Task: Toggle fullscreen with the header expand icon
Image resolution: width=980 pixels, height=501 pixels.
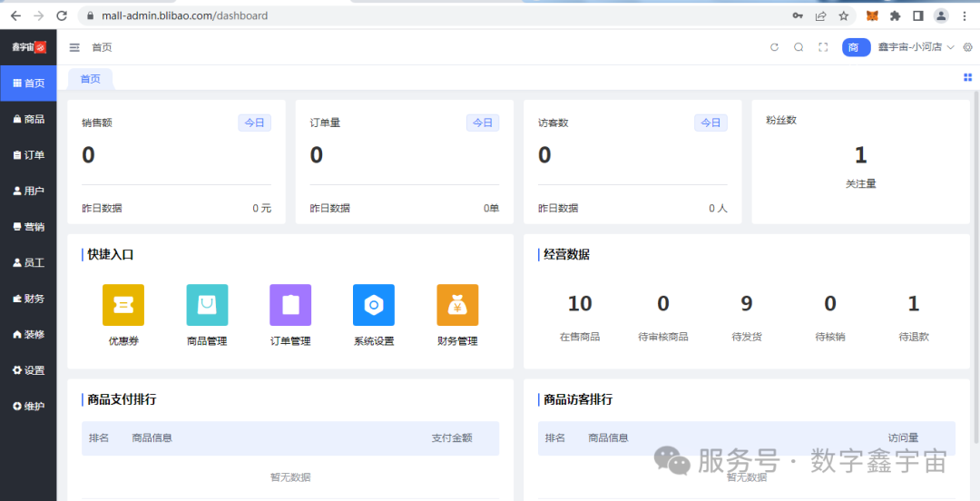Action: click(x=823, y=47)
